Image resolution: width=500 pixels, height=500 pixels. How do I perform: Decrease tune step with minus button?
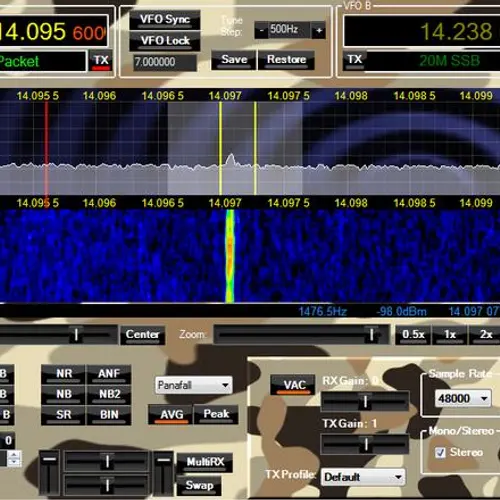[261, 31]
